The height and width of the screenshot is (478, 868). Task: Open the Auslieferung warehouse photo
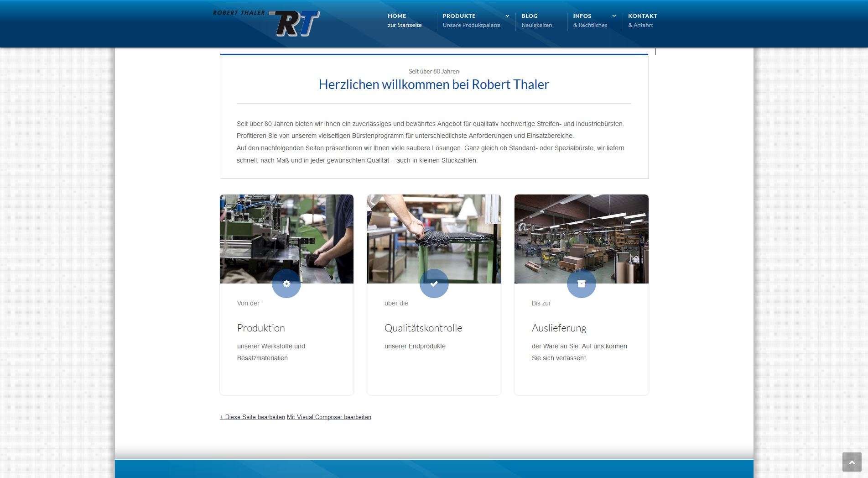pyautogui.click(x=581, y=239)
